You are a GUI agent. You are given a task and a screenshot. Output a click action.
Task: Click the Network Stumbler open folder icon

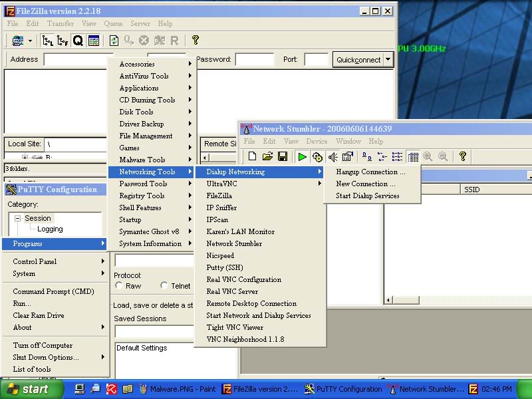coord(267,157)
